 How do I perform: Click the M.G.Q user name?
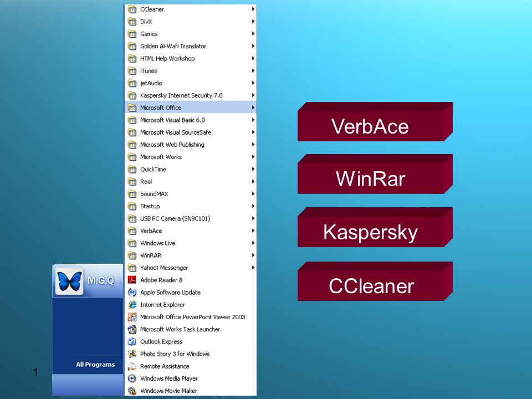click(101, 280)
